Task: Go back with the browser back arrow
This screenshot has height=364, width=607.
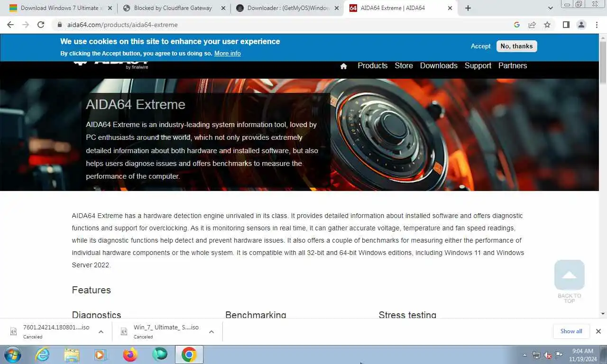Action: coord(10,25)
